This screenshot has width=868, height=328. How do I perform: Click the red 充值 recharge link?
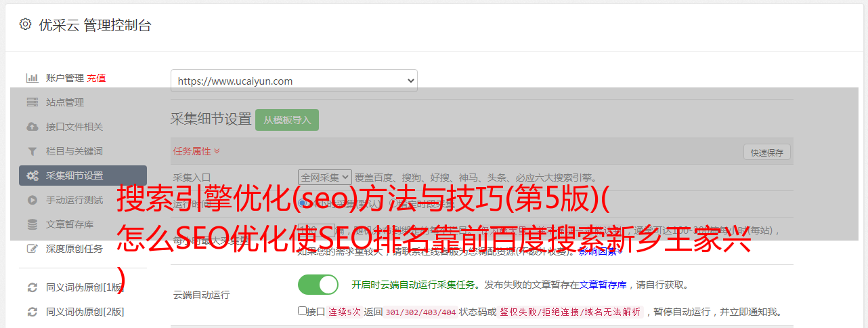[x=96, y=78]
